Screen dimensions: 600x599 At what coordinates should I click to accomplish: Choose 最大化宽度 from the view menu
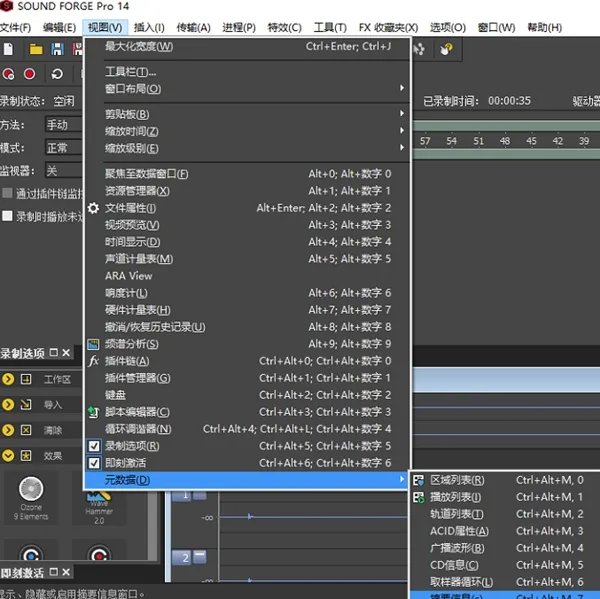pos(247,46)
